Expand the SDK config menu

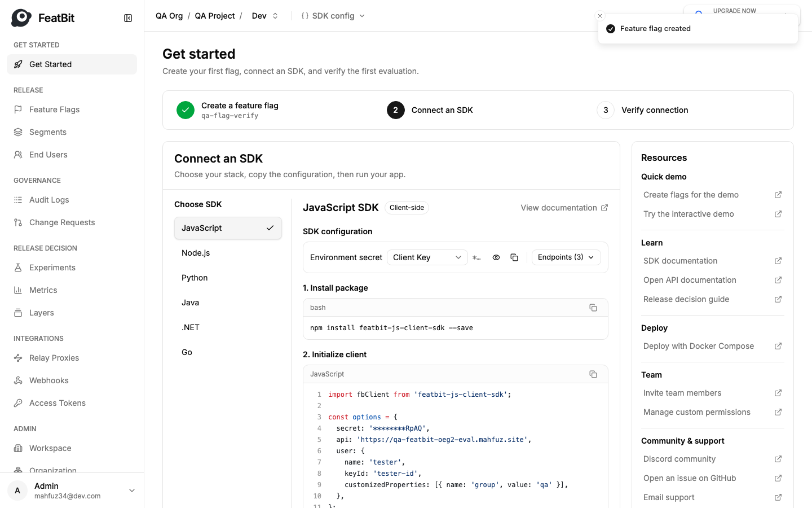tap(333, 16)
